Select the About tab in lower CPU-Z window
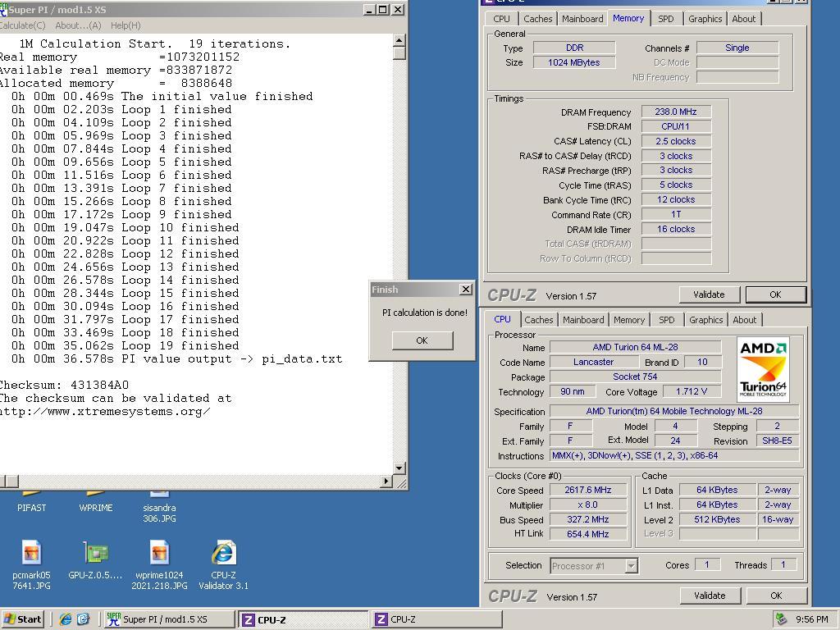 click(x=744, y=320)
